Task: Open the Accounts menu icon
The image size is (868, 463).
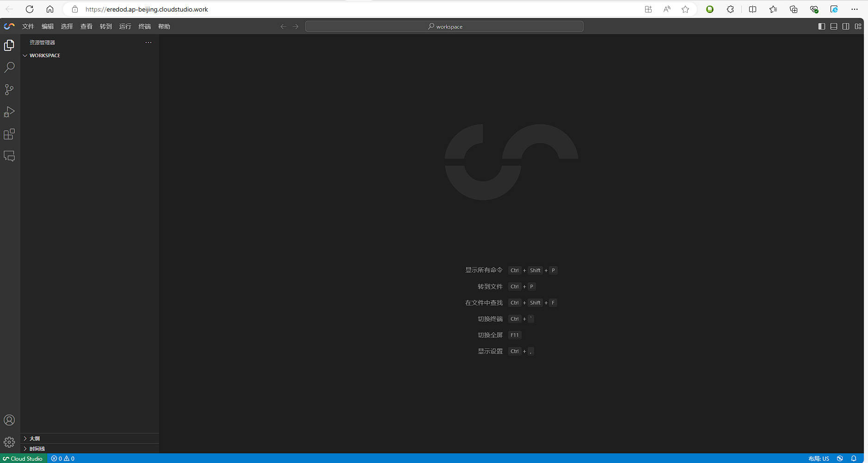Action: click(9, 420)
